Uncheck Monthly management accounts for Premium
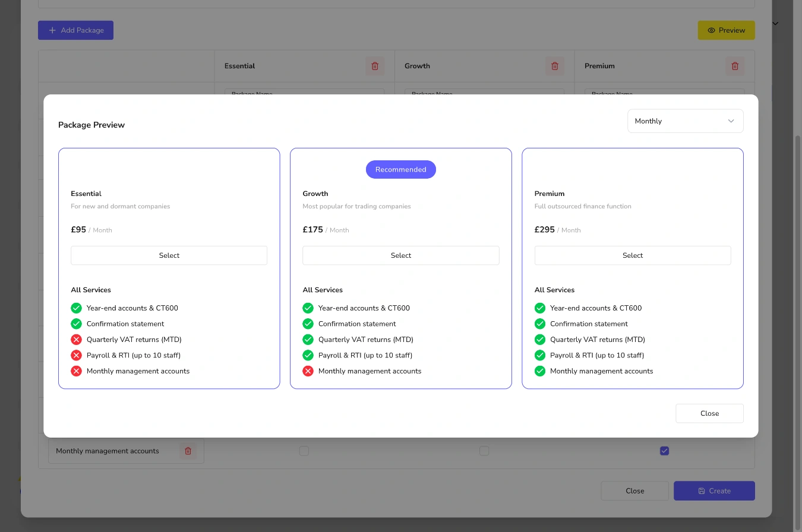This screenshot has height=532, width=802. click(664, 451)
